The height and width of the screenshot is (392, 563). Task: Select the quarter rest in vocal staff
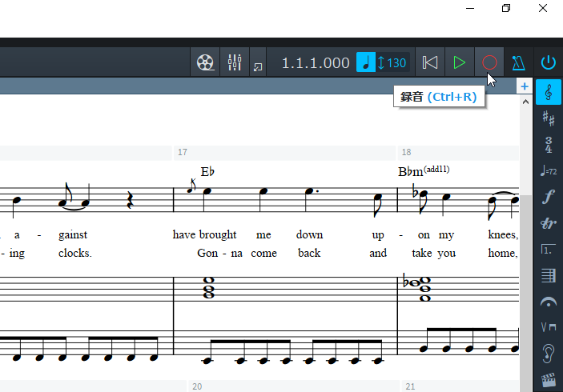(130, 201)
